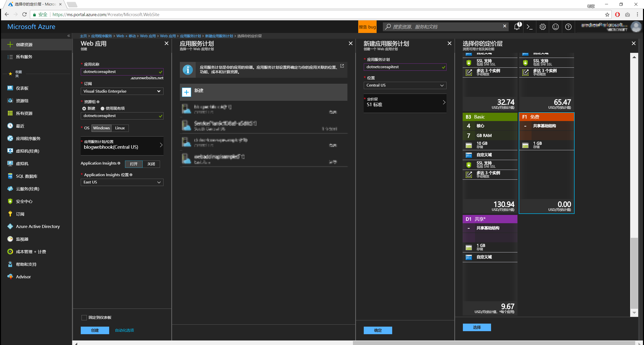Viewport: 644px width, 345px height.
Task: Open 所有资源 in the sidebar
Action: [24, 113]
